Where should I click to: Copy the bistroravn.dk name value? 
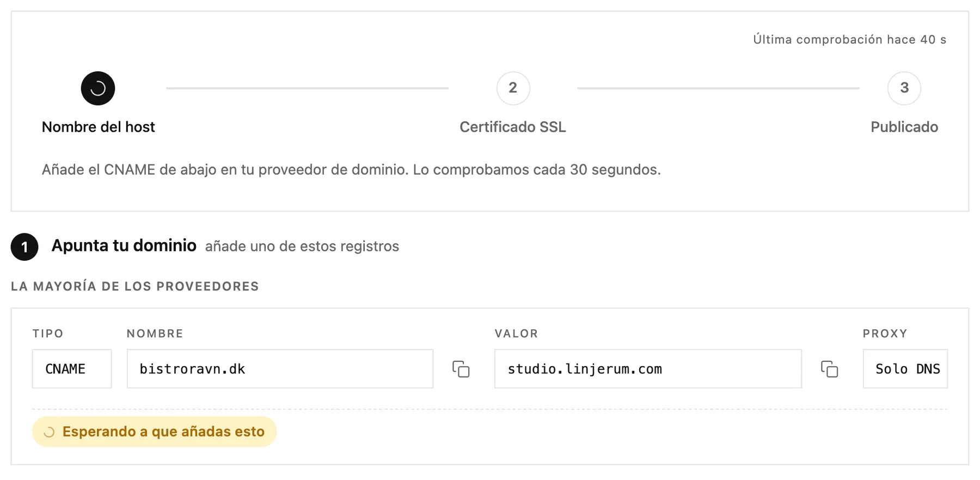pyautogui.click(x=461, y=369)
